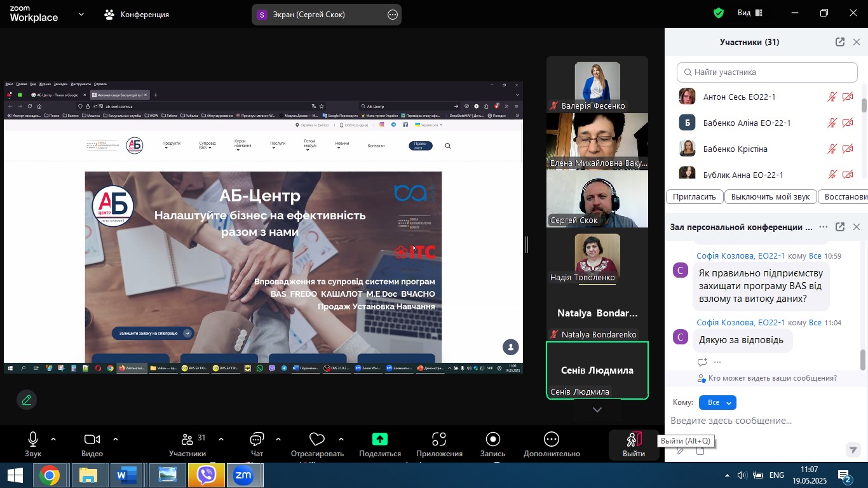Screen dimensions: 868x488
Task: Click the Пригласить invite button
Action: (695, 196)
